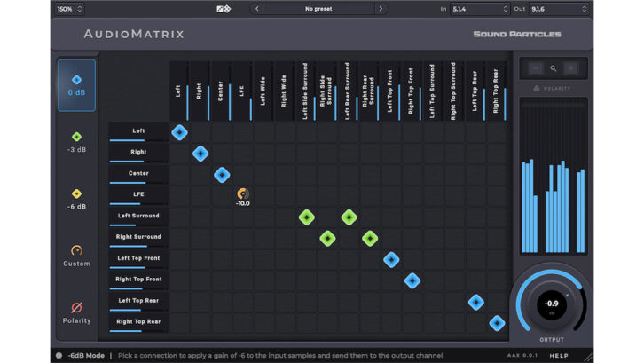Go to previous preset arrow
644x363 pixels.
(x=257, y=9)
